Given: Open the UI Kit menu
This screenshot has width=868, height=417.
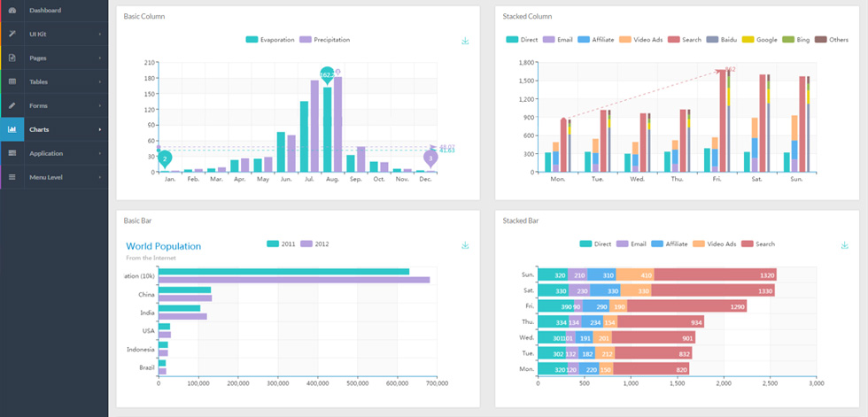Looking at the screenshot, I should (54, 34).
